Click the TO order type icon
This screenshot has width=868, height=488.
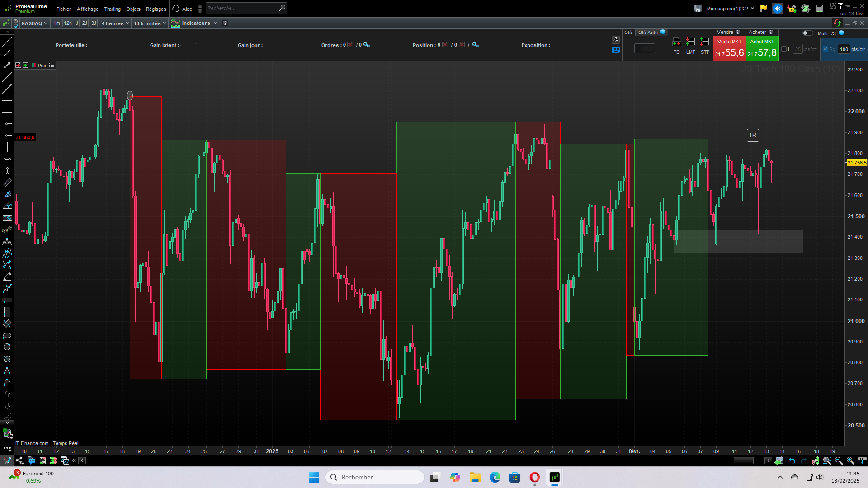point(676,42)
